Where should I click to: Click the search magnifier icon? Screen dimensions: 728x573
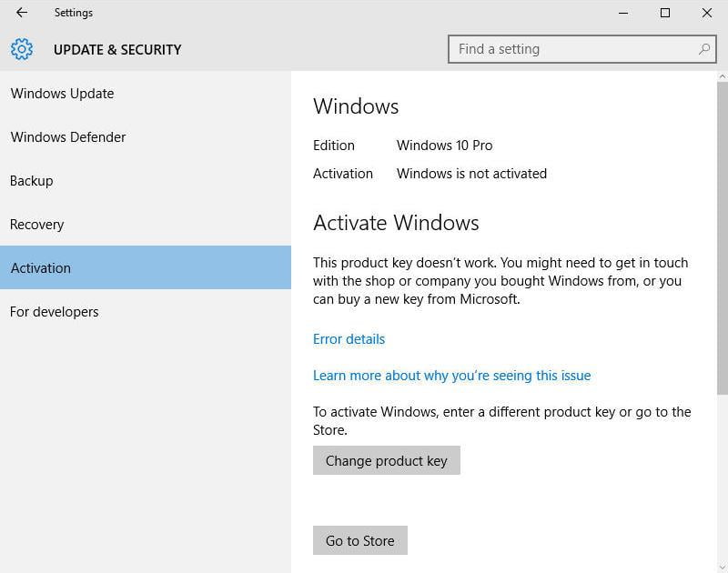pos(704,49)
